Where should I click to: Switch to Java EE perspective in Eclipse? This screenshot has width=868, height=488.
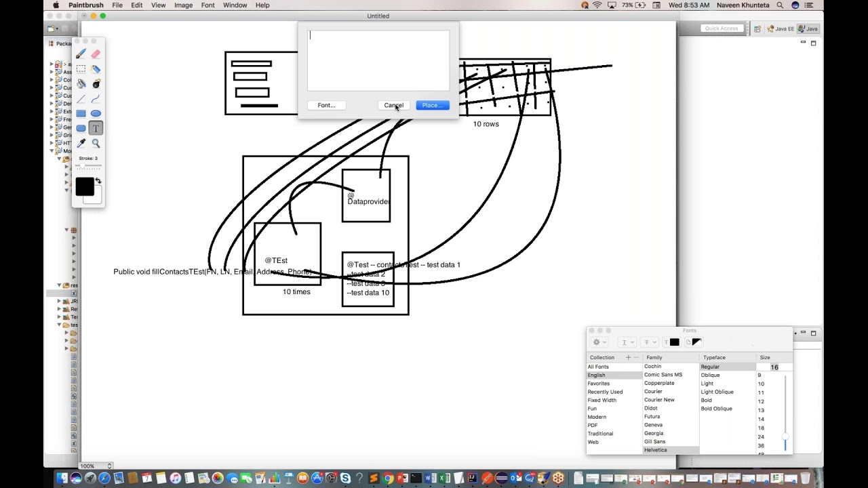pos(780,28)
